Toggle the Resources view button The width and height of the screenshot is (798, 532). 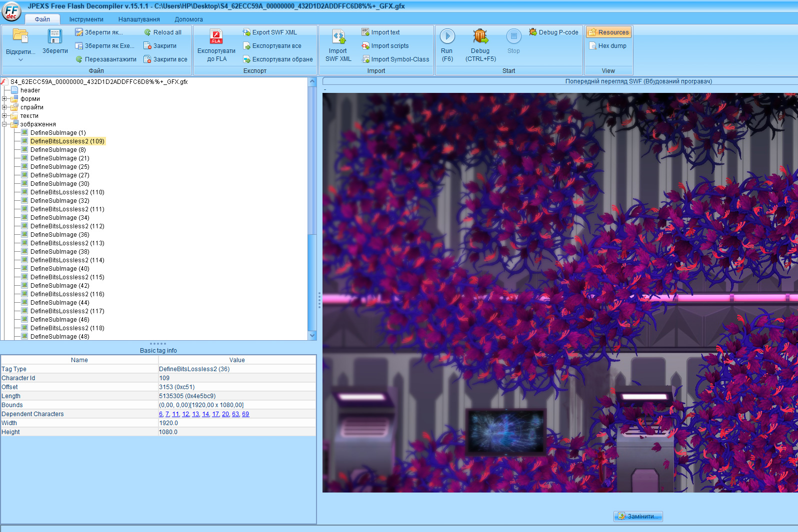tap(608, 32)
